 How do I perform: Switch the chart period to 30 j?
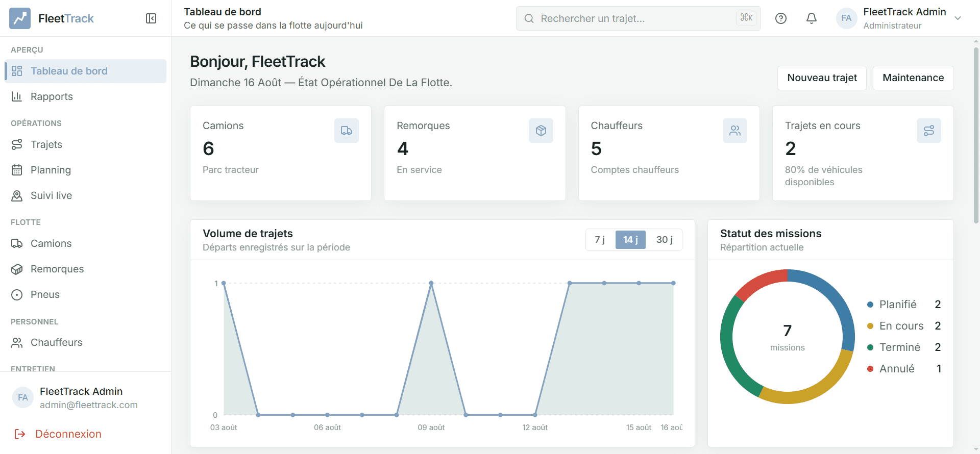point(664,240)
